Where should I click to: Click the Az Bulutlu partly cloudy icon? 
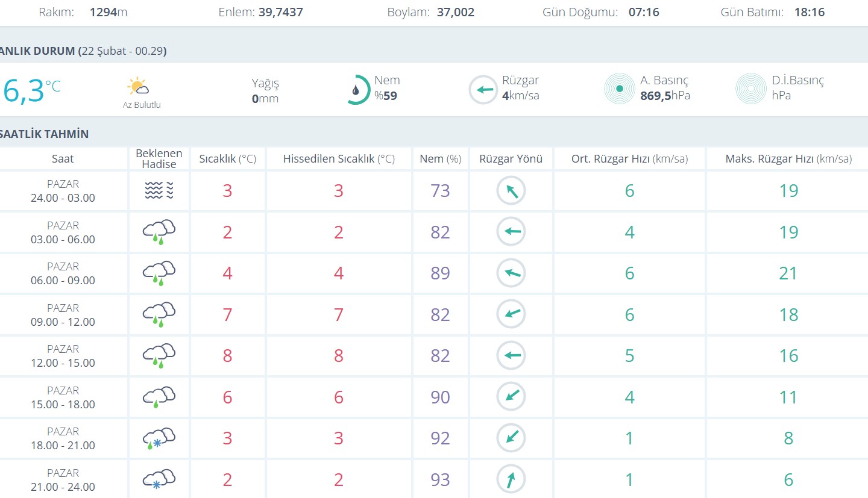pyautogui.click(x=138, y=87)
